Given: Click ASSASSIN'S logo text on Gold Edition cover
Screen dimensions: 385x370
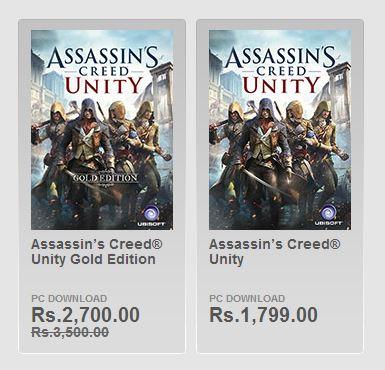Looking at the screenshot, I should (103, 58).
